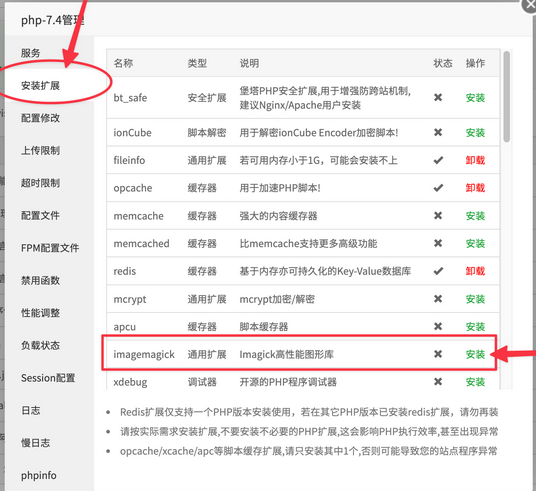
Task: Install the mcrypt extension
Action: 475,299
